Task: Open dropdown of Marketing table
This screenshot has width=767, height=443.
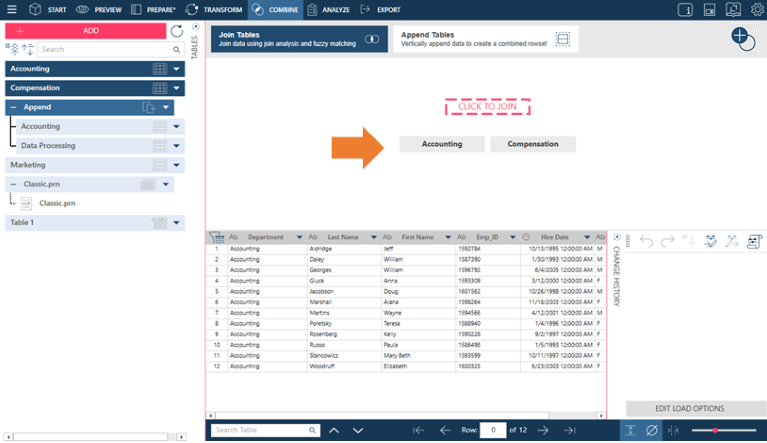Action: point(177,165)
